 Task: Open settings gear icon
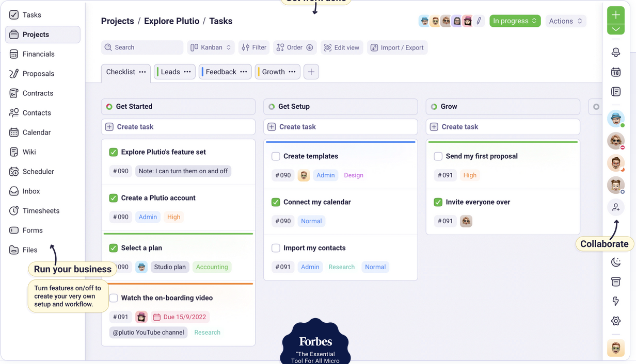tap(616, 321)
